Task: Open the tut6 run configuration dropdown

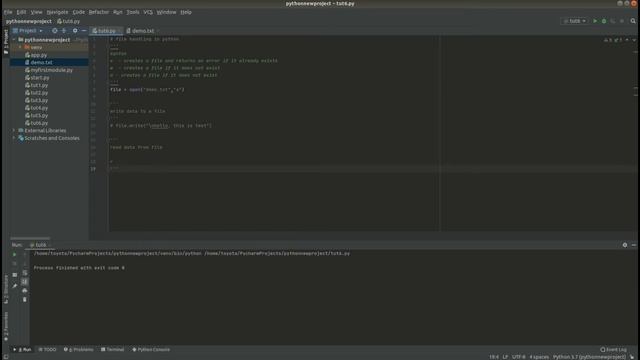Action: [x=575, y=21]
